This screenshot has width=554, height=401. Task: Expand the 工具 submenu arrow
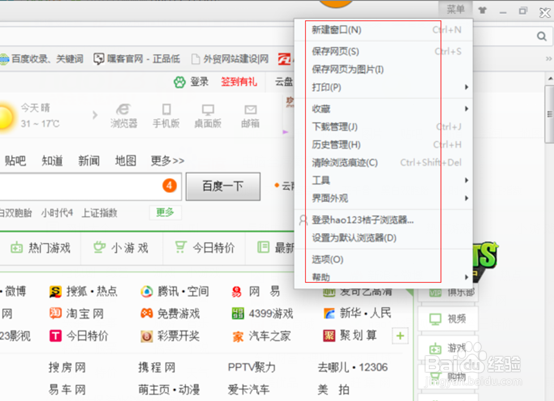466,180
